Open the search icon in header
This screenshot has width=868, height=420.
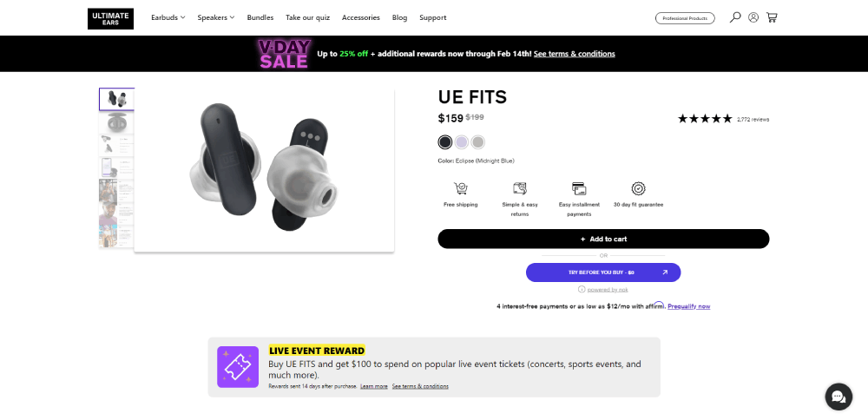pos(735,17)
